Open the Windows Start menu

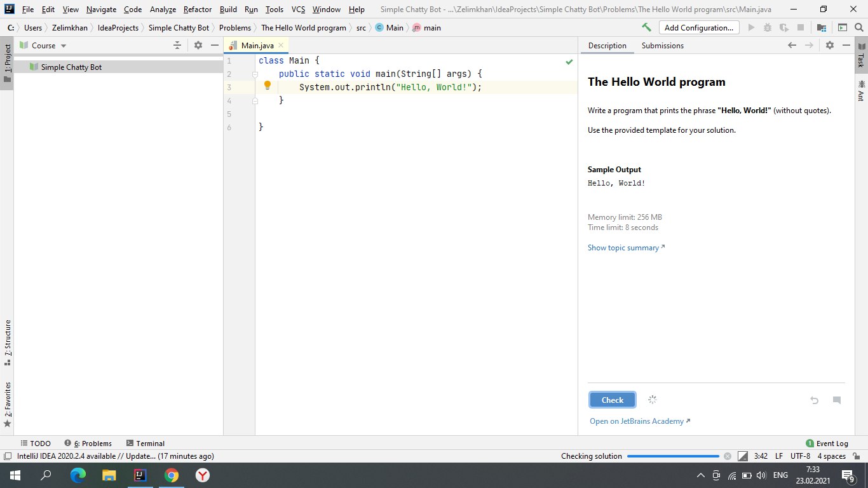click(x=15, y=475)
